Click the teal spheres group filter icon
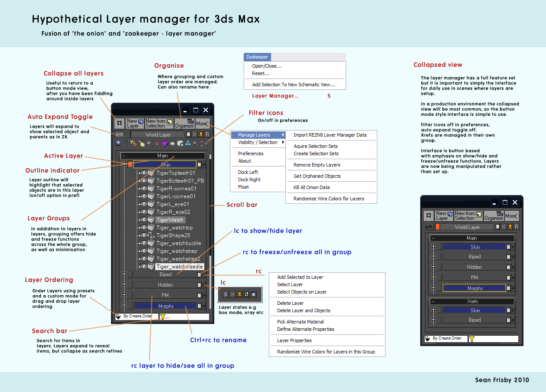The height and width of the screenshot is (392, 546). 188,144
